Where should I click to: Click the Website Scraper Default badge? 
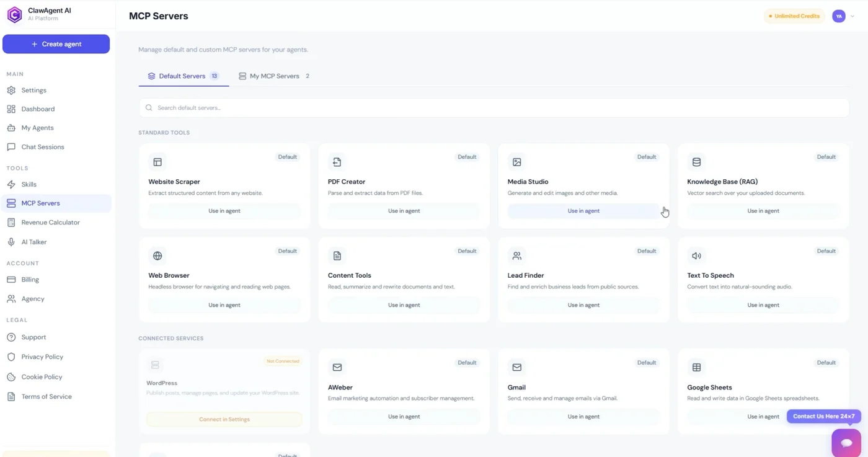pyautogui.click(x=287, y=157)
